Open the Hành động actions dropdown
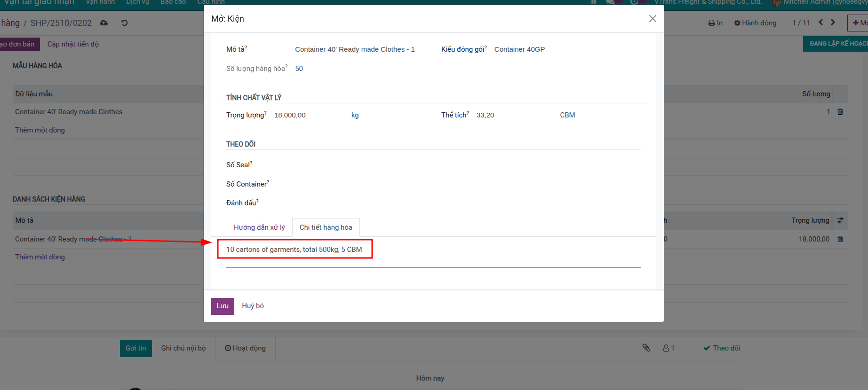868x390 pixels. [755, 23]
